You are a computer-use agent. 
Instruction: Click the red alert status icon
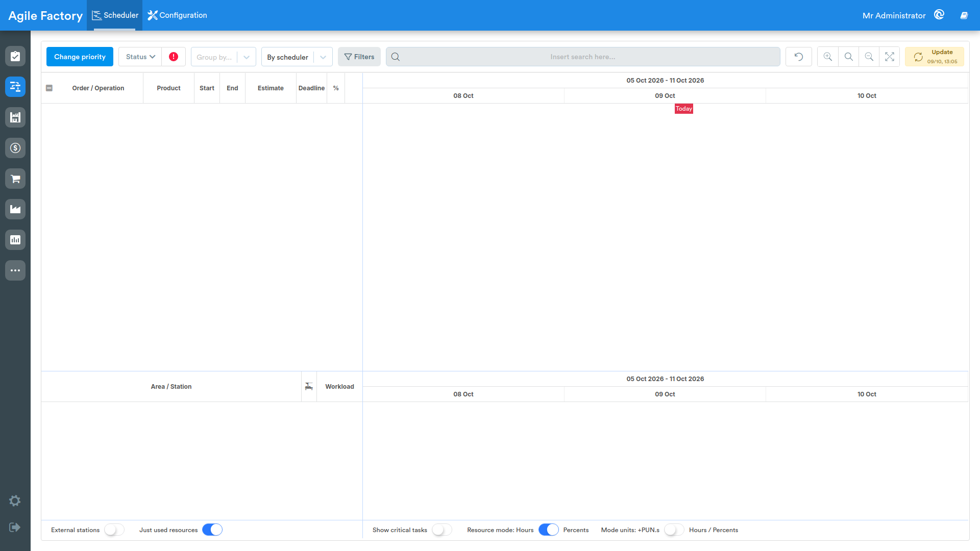(x=174, y=57)
